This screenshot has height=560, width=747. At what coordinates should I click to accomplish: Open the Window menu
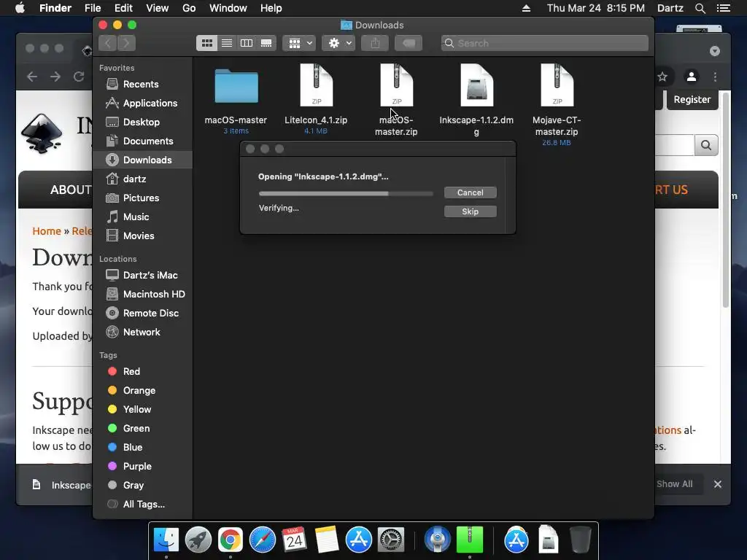[228, 8]
